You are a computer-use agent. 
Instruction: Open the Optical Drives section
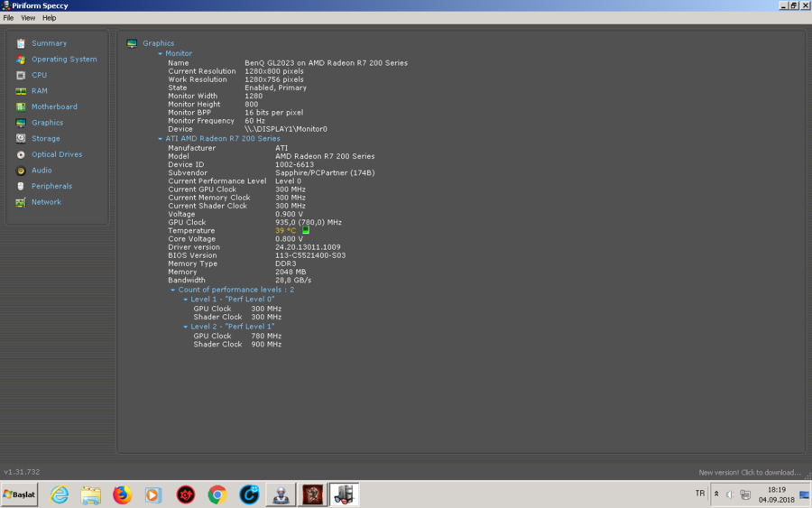point(57,154)
